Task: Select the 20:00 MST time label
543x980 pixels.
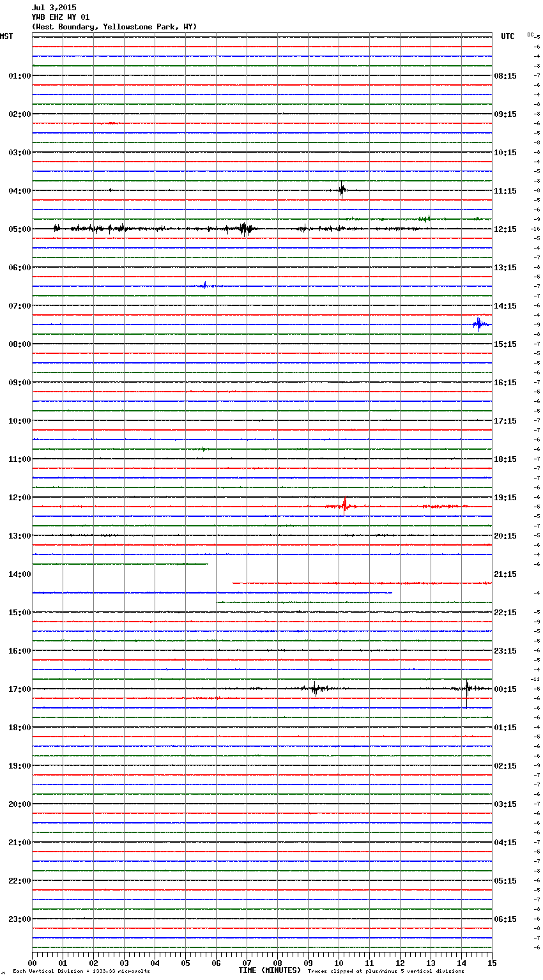Action: [x=20, y=804]
